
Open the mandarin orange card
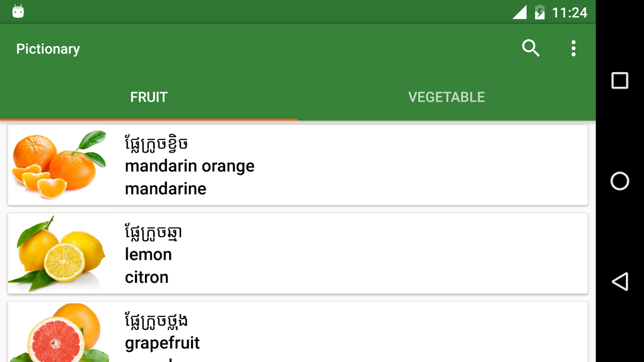353,165
